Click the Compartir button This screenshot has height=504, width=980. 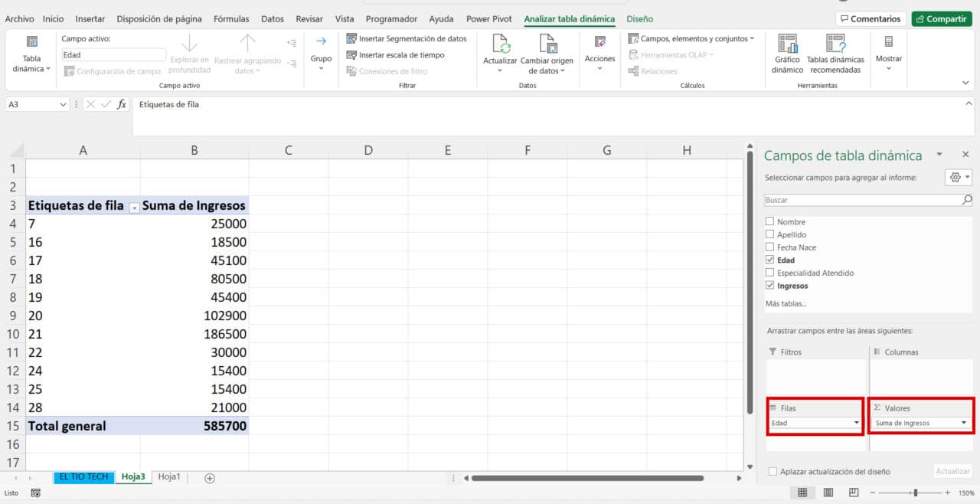click(941, 19)
